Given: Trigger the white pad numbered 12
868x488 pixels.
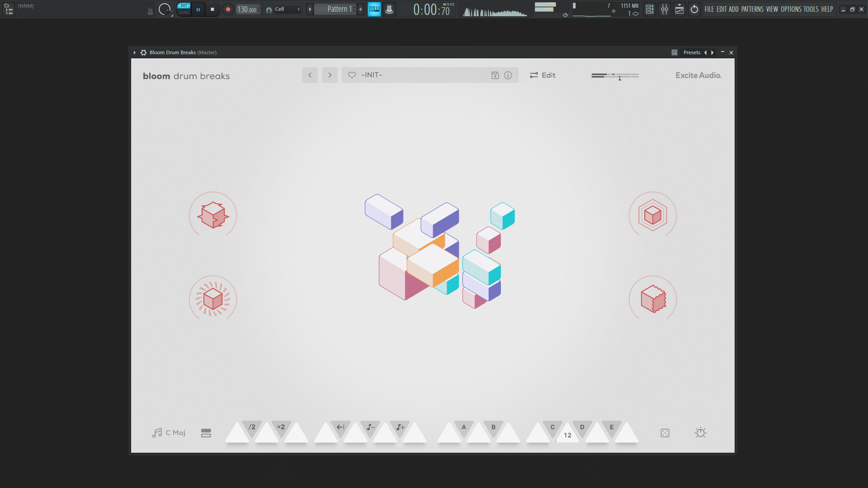Looking at the screenshot, I should pos(567,435).
